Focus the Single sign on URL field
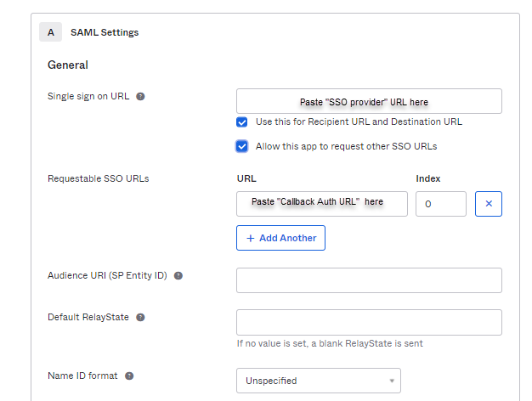The width and height of the screenshot is (532, 401). [369, 101]
